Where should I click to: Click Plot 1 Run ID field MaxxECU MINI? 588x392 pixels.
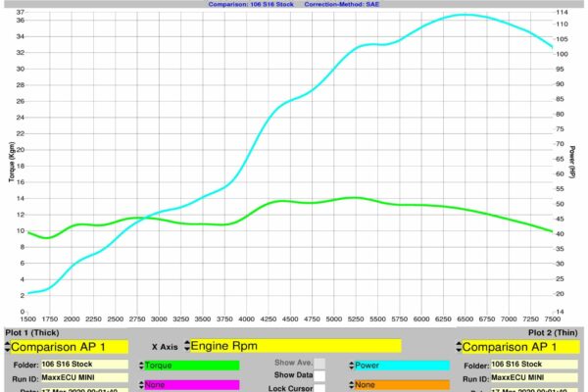pyautogui.click(x=84, y=377)
